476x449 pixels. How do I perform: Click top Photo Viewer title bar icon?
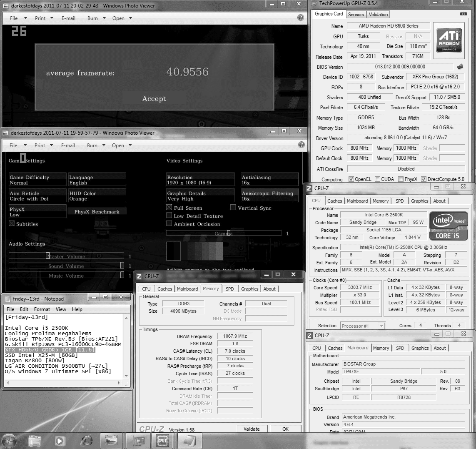click(x=6, y=6)
